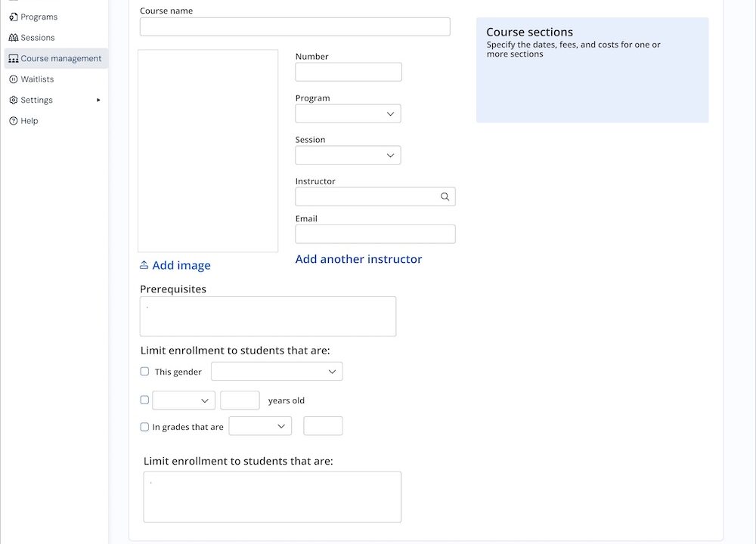The height and width of the screenshot is (544, 756).
Task: Click the Settings gear icon
Action: (13, 99)
